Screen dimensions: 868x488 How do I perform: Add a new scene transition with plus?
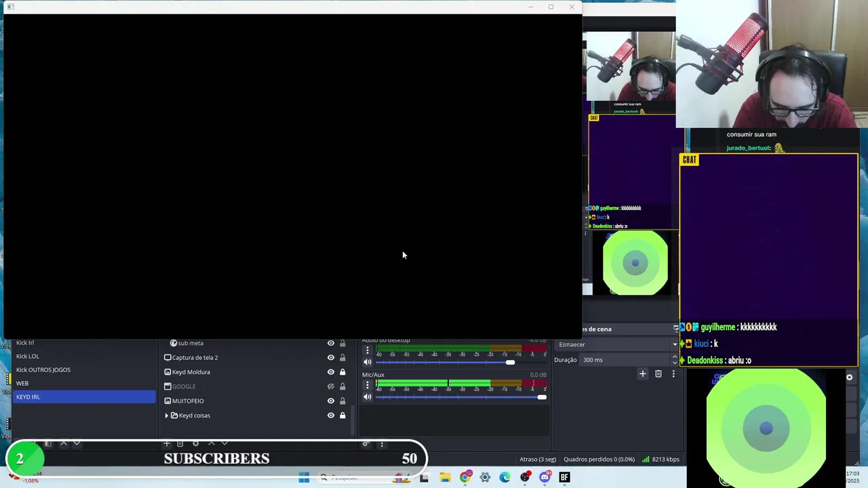(643, 373)
